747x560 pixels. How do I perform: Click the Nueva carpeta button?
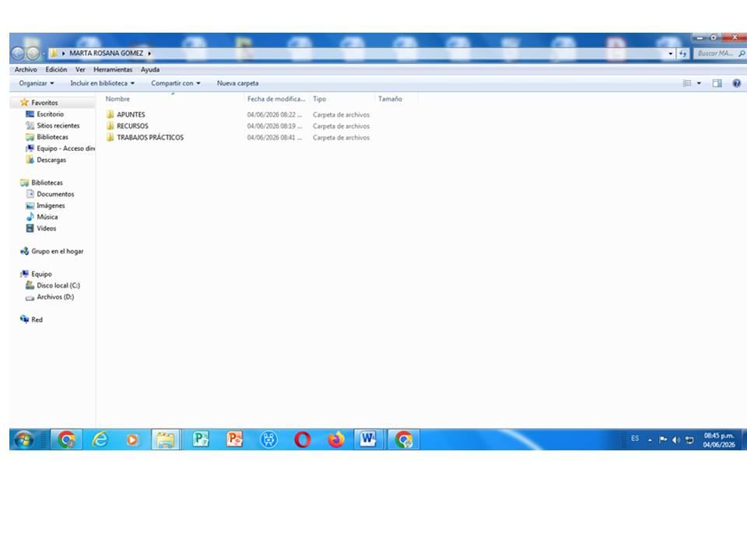(238, 83)
